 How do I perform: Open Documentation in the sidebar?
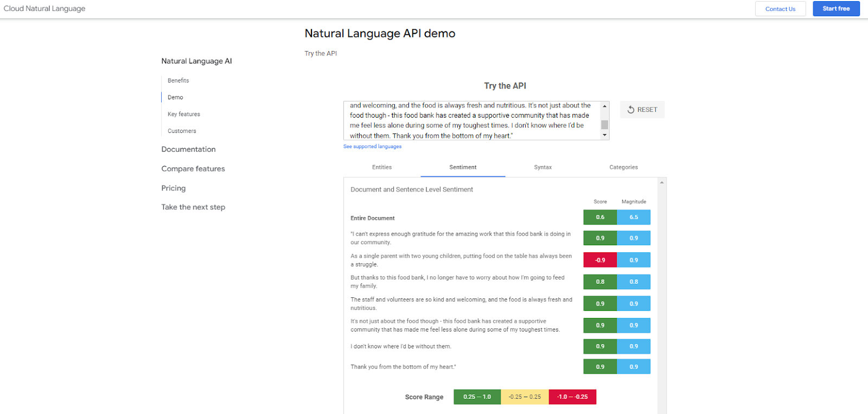click(188, 149)
